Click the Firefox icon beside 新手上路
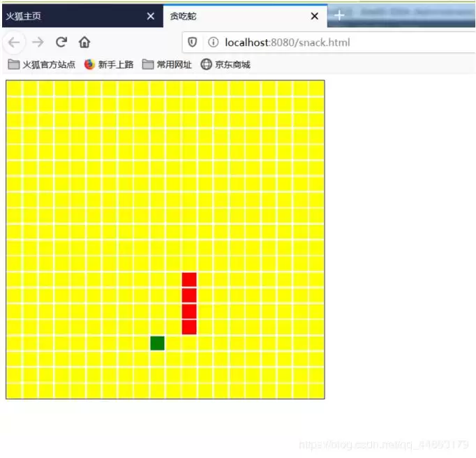Screen dimensions: 476x458 click(89, 64)
